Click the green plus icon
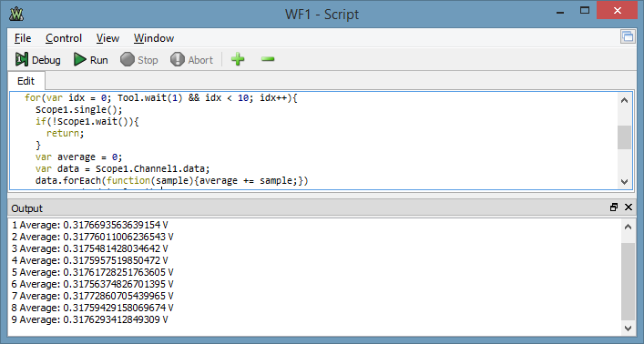This screenshot has height=344, width=644. click(238, 59)
